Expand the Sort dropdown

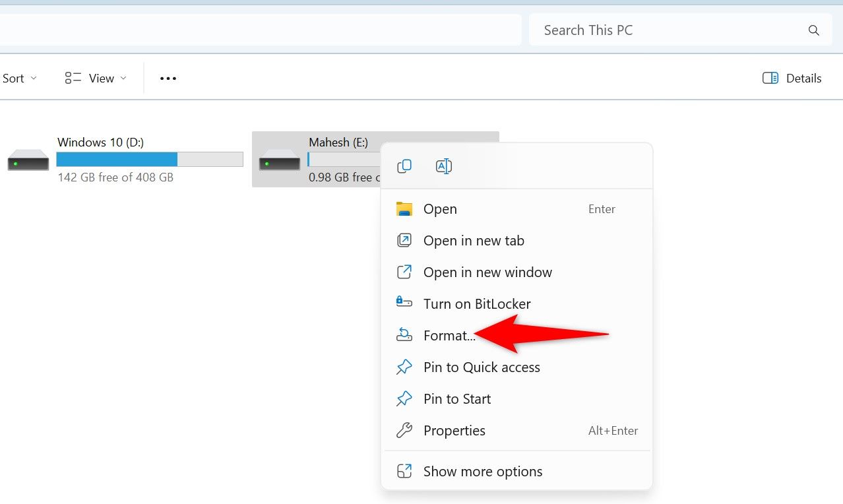(x=20, y=79)
